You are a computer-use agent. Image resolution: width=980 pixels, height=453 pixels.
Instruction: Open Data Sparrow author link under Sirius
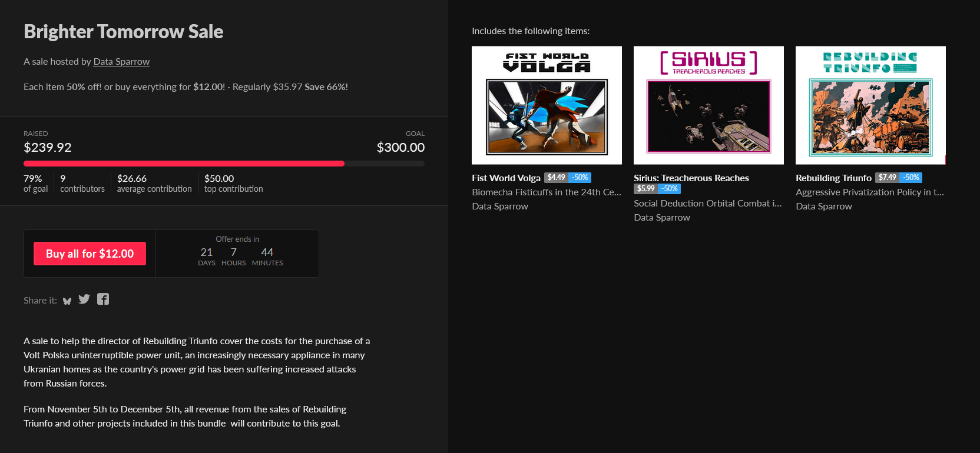coord(662,218)
